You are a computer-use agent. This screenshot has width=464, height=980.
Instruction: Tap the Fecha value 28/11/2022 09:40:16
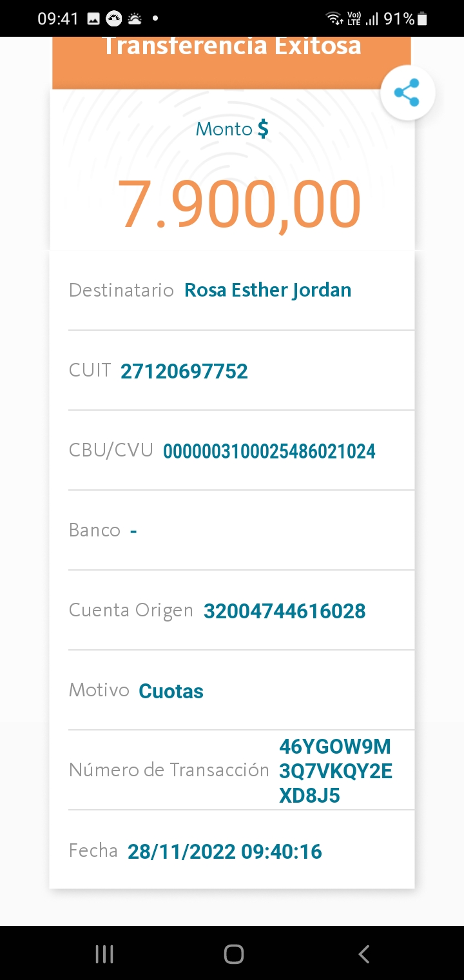tap(224, 851)
